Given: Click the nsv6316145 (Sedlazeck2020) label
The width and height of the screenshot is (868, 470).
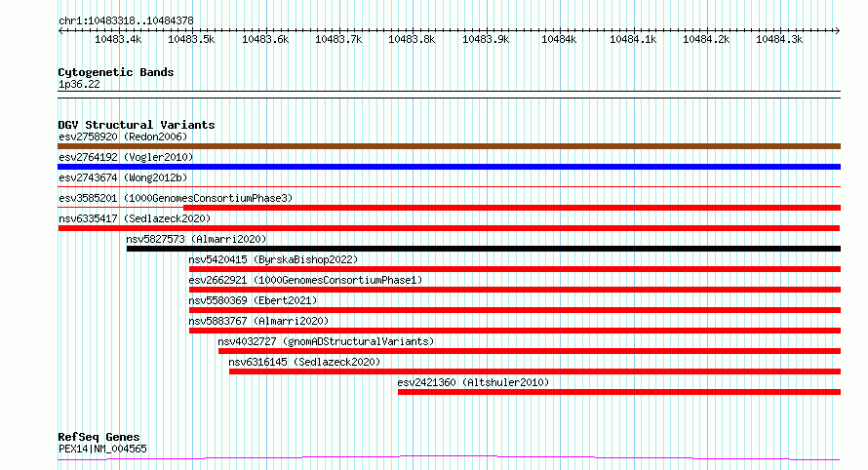Looking at the screenshot, I should point(304,362).
